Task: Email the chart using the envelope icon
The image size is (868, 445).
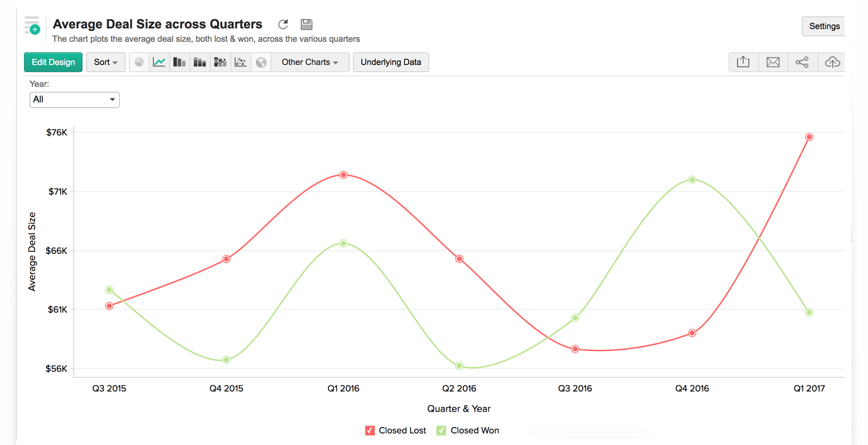Action: [773, 62]
